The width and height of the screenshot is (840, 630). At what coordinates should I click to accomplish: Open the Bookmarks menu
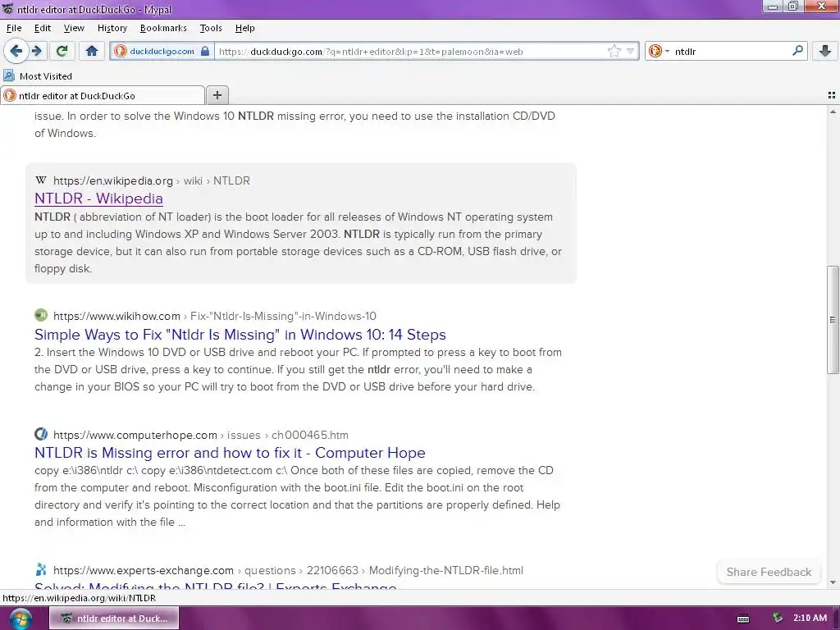pos(163,28)
